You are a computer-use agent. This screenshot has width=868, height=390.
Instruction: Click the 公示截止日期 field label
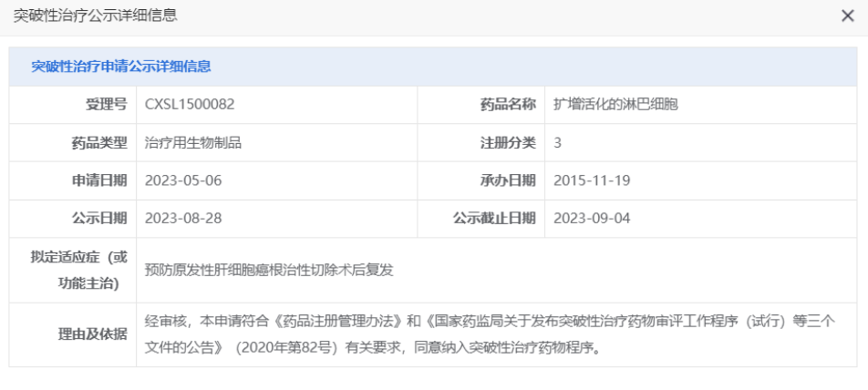tap(494, 219)
